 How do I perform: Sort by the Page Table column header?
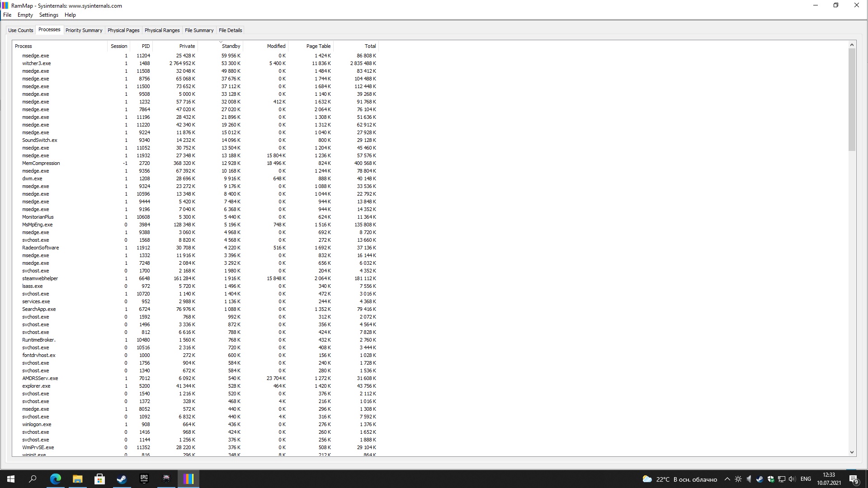[x=311, y=46]
